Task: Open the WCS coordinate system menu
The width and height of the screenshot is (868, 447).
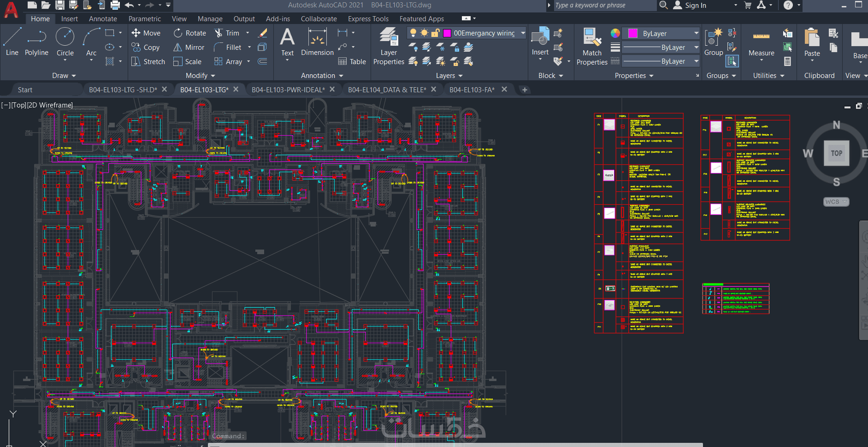Action: [x=836, y=202]
